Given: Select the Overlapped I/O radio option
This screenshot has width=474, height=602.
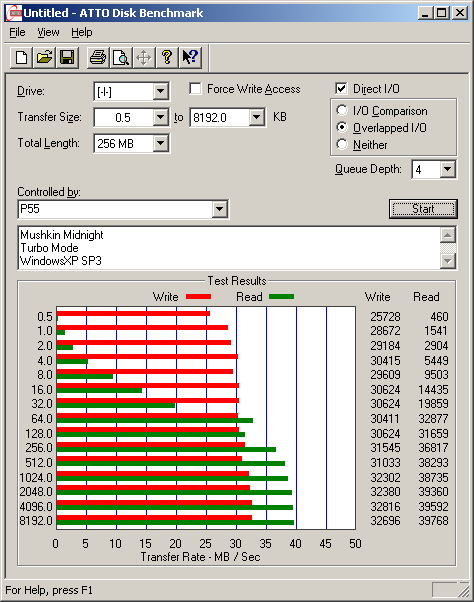Looking at the screenshot, I should click(x=342, y=127).
